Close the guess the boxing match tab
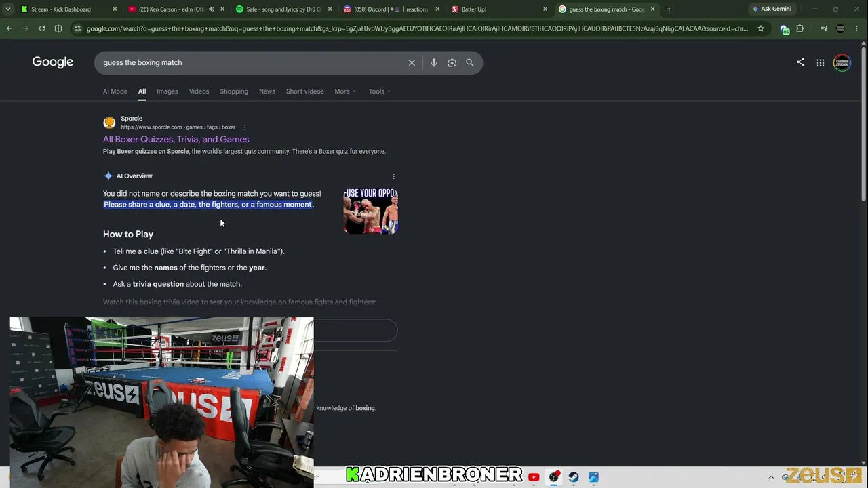This screenshot has width=868, height=488. tap(653, 9)
